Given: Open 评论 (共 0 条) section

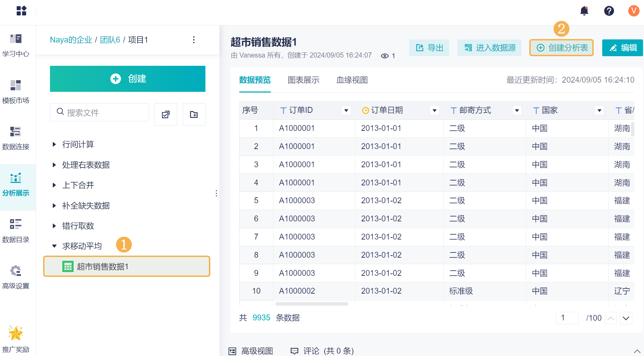Looking at the screenshot, I should click(x=322, y=351).
